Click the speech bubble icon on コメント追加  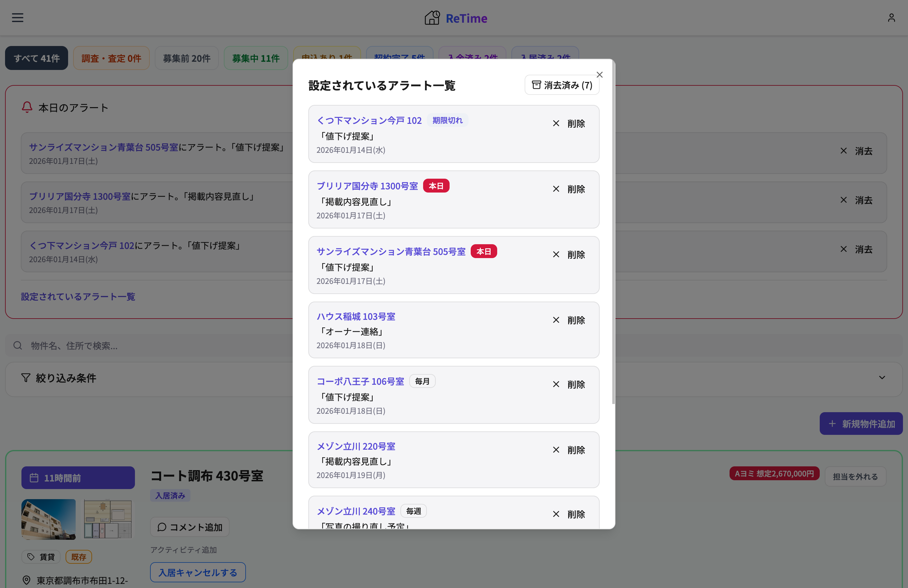coord(162,527)
